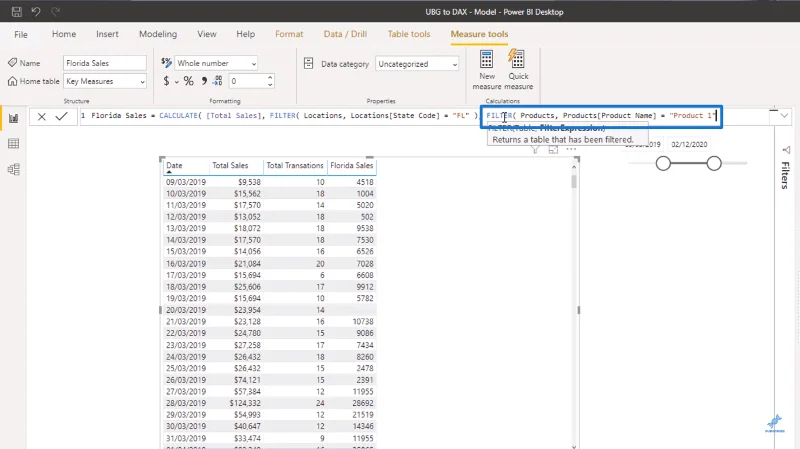
Task: Open the Help tab
Action: (245, 34)
